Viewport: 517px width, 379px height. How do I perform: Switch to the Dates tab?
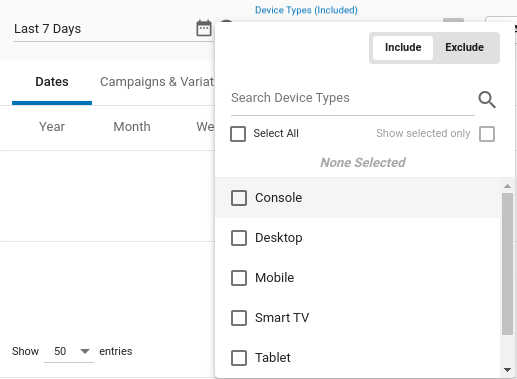(52, 82)
